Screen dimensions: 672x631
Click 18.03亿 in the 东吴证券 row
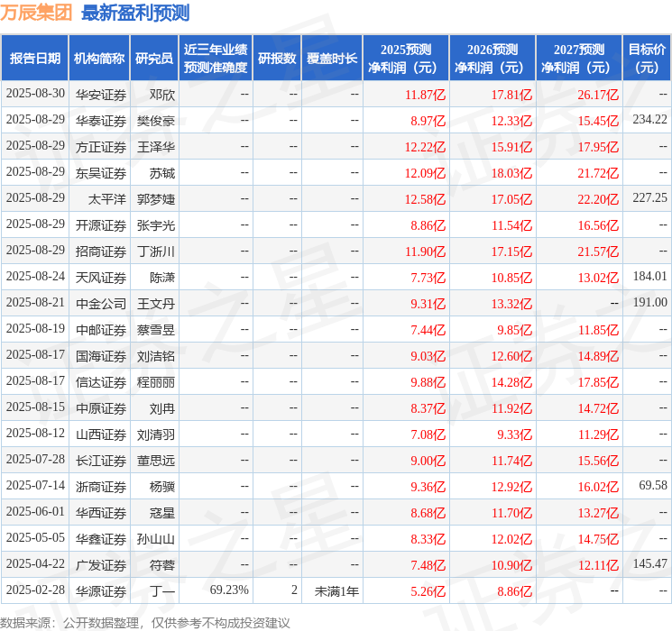pos(511,173)
